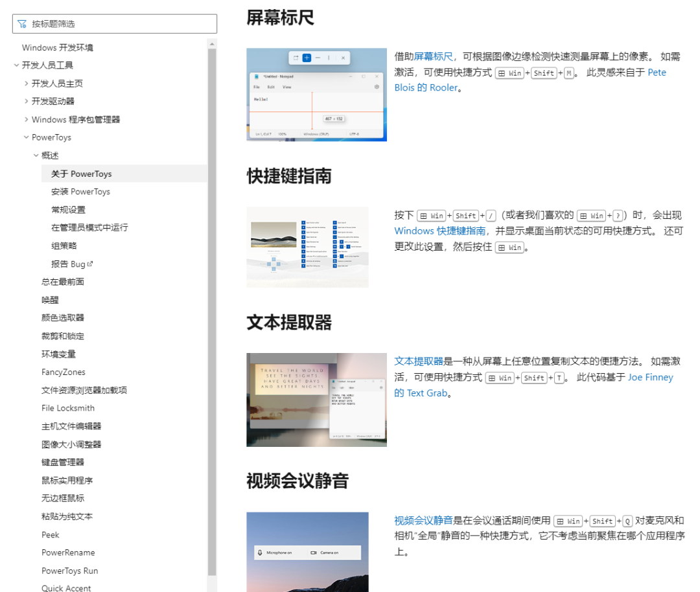The image size is (700, 592).
Task: Click the 视频会议静音 screenshot thumbnail
Action: click(308, 552)
